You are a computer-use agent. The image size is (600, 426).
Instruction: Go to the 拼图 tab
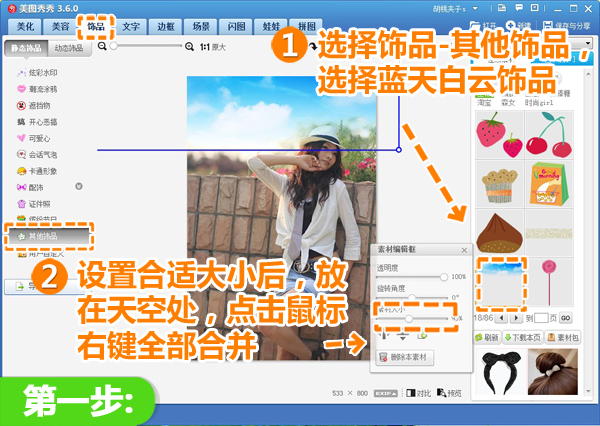coord(306,27)
